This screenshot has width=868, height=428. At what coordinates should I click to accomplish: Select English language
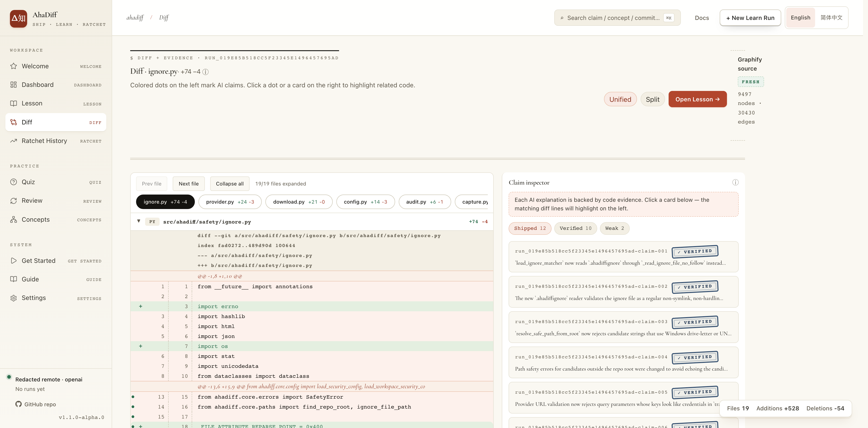tap(800, 18)
